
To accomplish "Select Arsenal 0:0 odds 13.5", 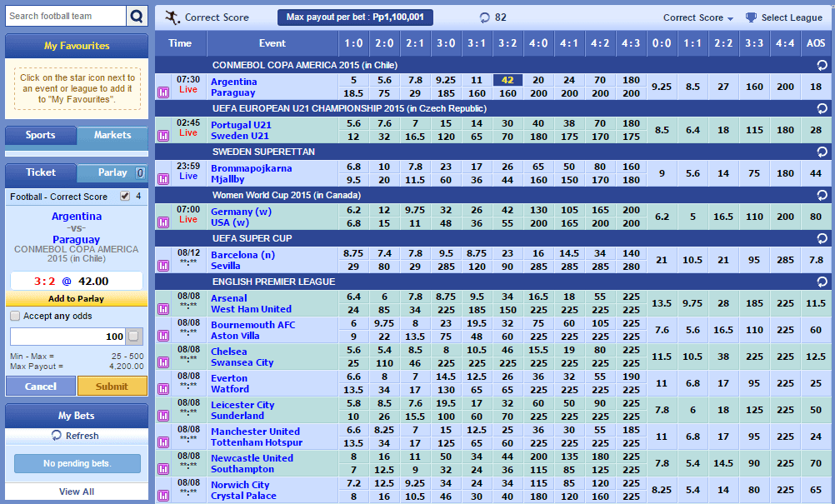I will click(x=662, y=303).
